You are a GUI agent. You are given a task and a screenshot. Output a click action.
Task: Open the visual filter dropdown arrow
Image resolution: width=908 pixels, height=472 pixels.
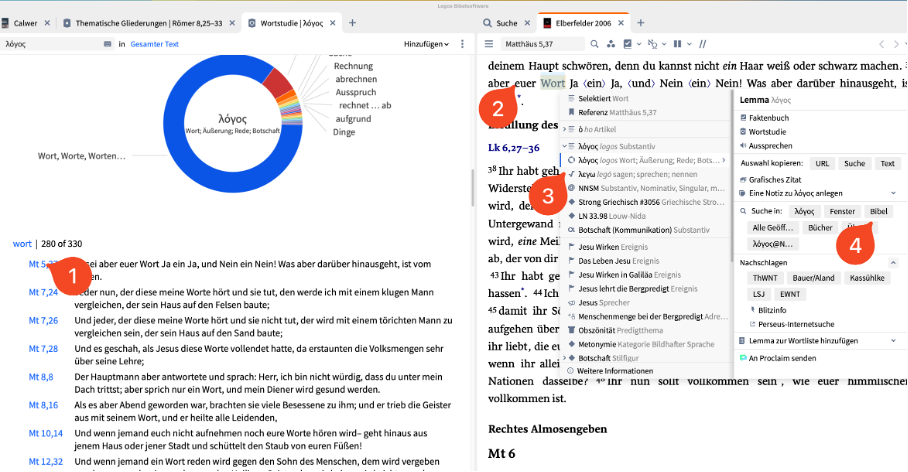click(639, 44)
